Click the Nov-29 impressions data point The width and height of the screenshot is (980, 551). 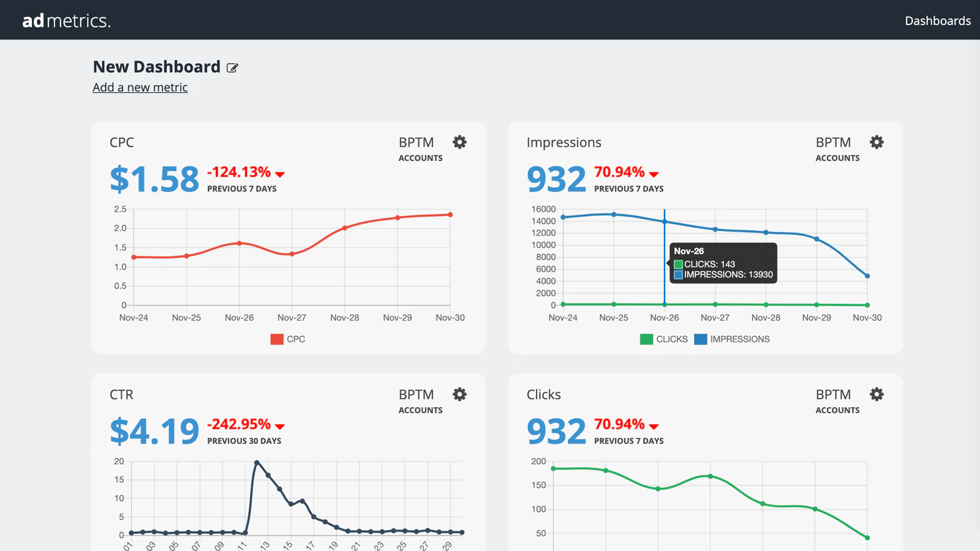816,239
